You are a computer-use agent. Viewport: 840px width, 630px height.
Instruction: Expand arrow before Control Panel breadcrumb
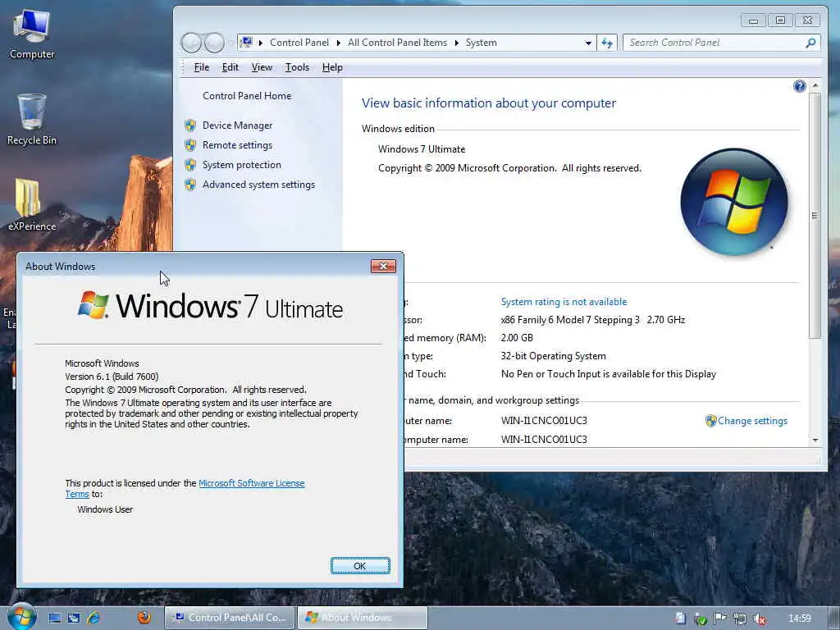260,43
